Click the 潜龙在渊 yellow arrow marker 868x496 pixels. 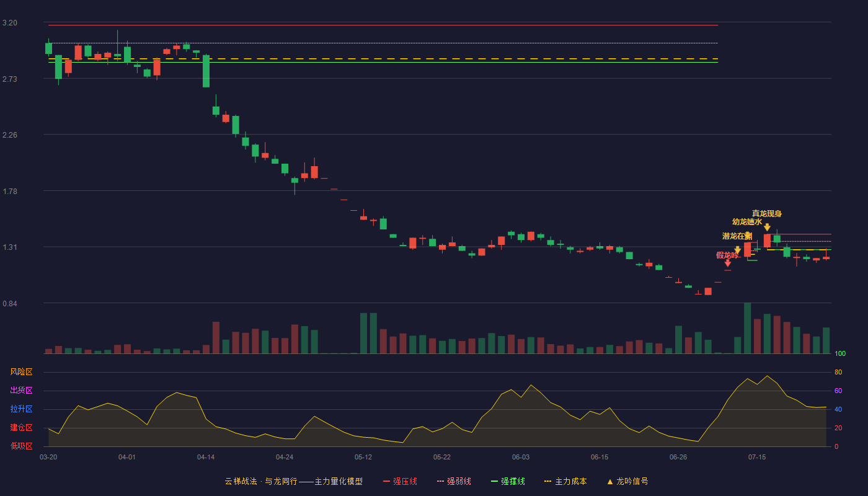tap(738, 250)
